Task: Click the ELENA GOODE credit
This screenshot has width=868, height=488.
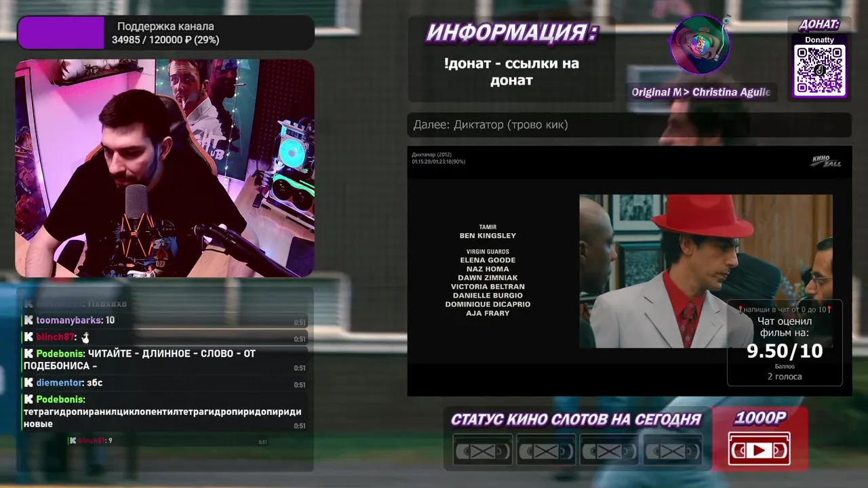Action: pyautogui.click(x=488, y=260)
